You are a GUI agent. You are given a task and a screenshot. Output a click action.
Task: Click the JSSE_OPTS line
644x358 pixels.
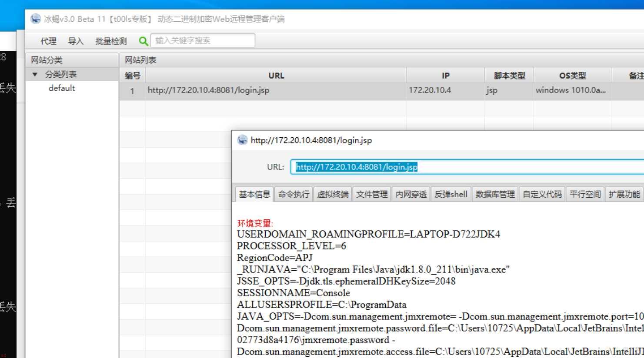pyautogui.click(x=346, y=282)
